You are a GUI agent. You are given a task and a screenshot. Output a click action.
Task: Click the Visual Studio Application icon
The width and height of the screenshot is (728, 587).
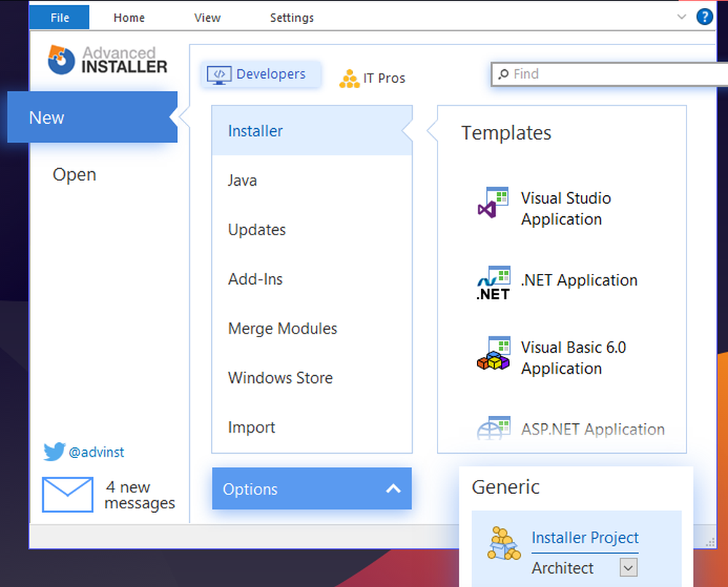493,203
